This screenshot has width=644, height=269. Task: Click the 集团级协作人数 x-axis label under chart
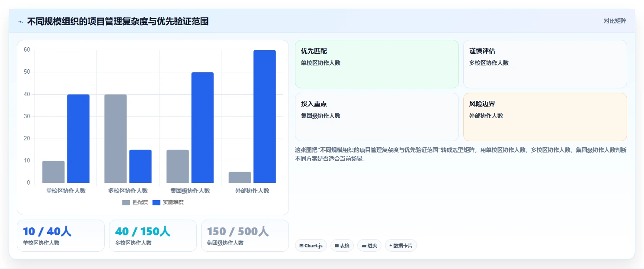click(x=190, y=191)
